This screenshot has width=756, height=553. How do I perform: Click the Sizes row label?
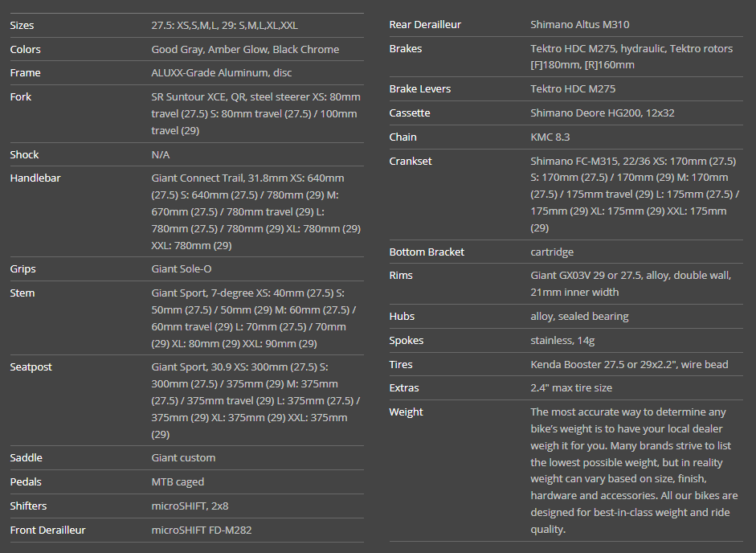click(x=22, y=25)
